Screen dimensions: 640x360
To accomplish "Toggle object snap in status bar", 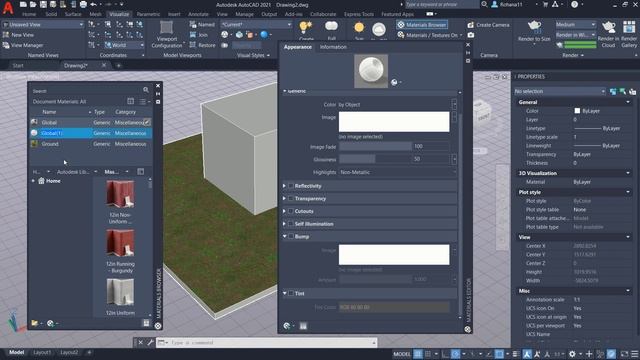I will [x=499, y=354].
